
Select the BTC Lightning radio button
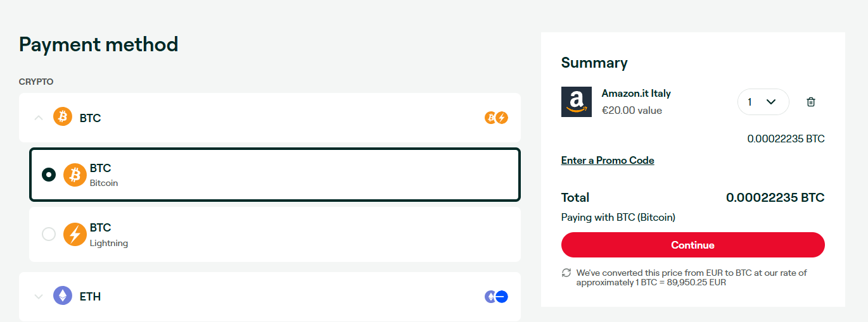49,234
